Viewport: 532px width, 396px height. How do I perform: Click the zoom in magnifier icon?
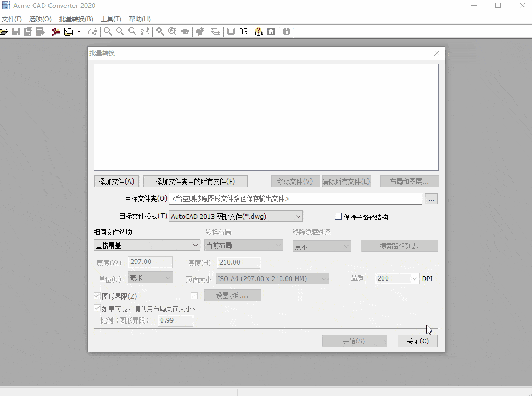click(120, 31)
